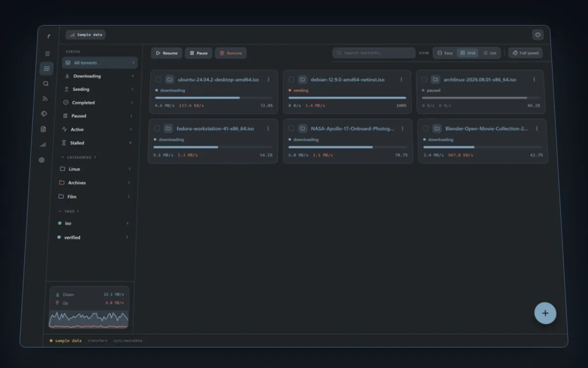This screenshot has height=368, width=588.
Task: Open the RSS feed icon in left rail
Action: (x=45, y=99)
